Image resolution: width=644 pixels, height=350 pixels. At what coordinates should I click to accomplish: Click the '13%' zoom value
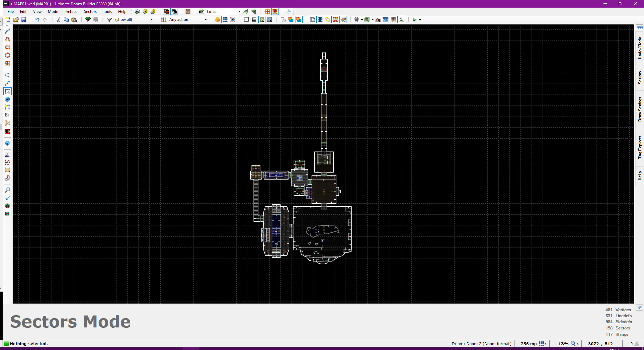click(x=563, y=344)
